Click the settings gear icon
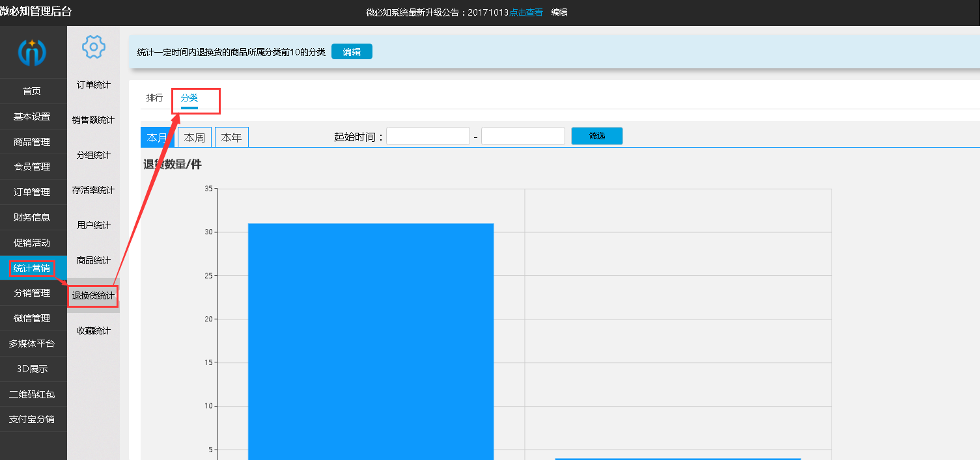 pos(94,47)
